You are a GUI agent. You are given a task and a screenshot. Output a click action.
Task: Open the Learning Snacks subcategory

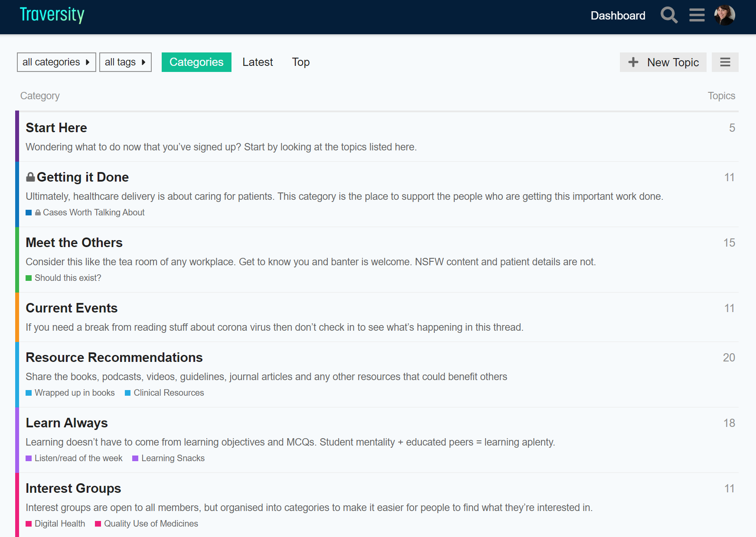pyautogui.click(x=173, y=458)
